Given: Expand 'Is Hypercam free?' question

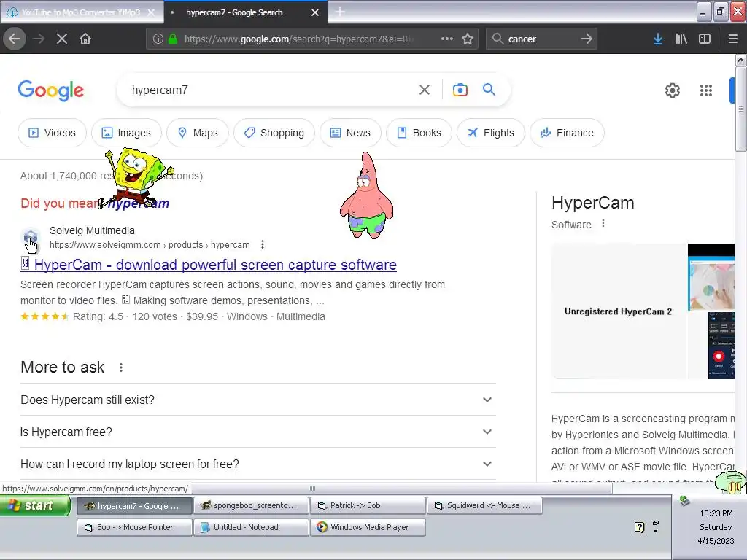Looking at the screenshot, I should coord(258,432).
